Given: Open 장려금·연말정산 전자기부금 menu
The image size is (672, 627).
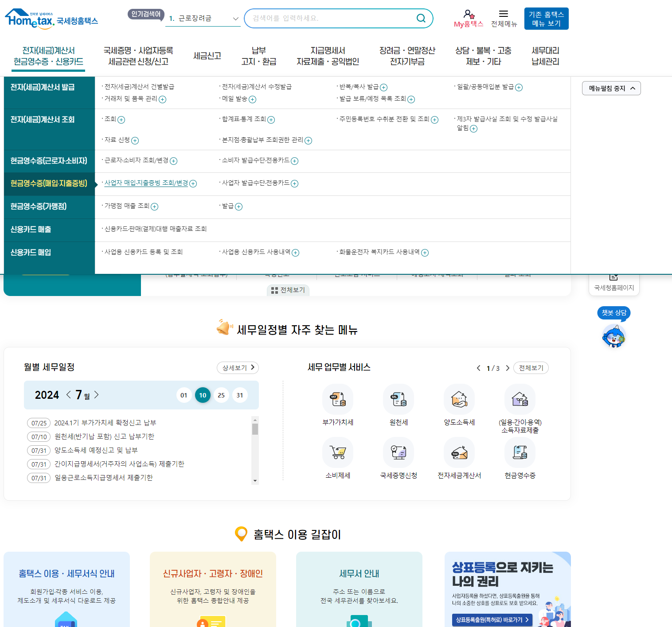Looking at the screenshot, I should [x=407, y=56].
